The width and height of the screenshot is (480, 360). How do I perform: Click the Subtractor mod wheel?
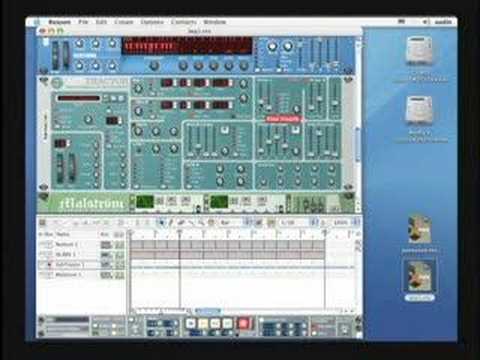pos(72,168)
